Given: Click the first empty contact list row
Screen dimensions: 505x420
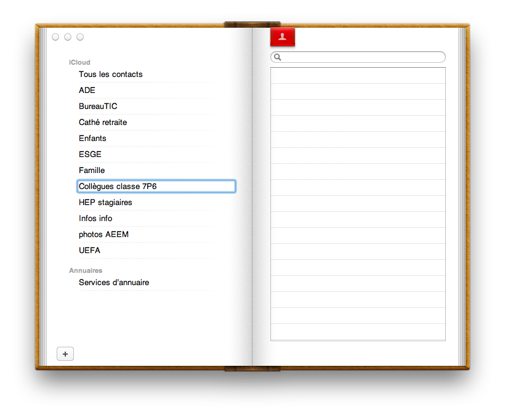Looking at the screenshot, I should tap(358, 76).
